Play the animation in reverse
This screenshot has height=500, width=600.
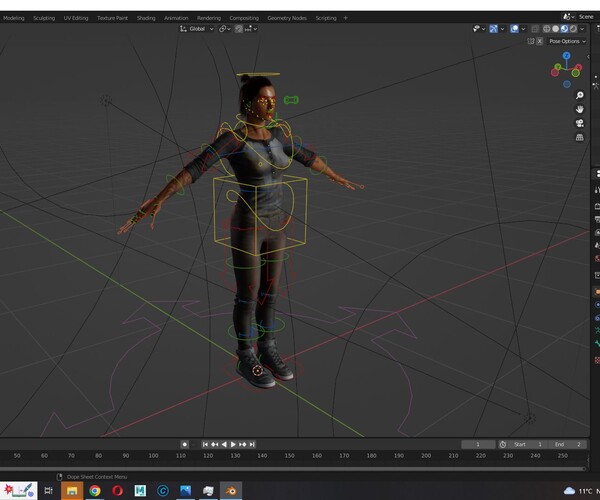224,445
